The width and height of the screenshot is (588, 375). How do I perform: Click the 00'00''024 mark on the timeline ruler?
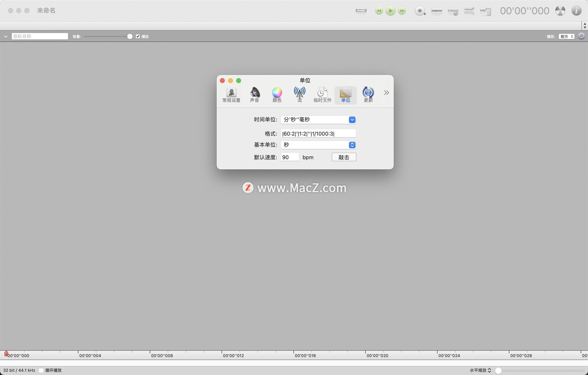[x=449, y=356]
